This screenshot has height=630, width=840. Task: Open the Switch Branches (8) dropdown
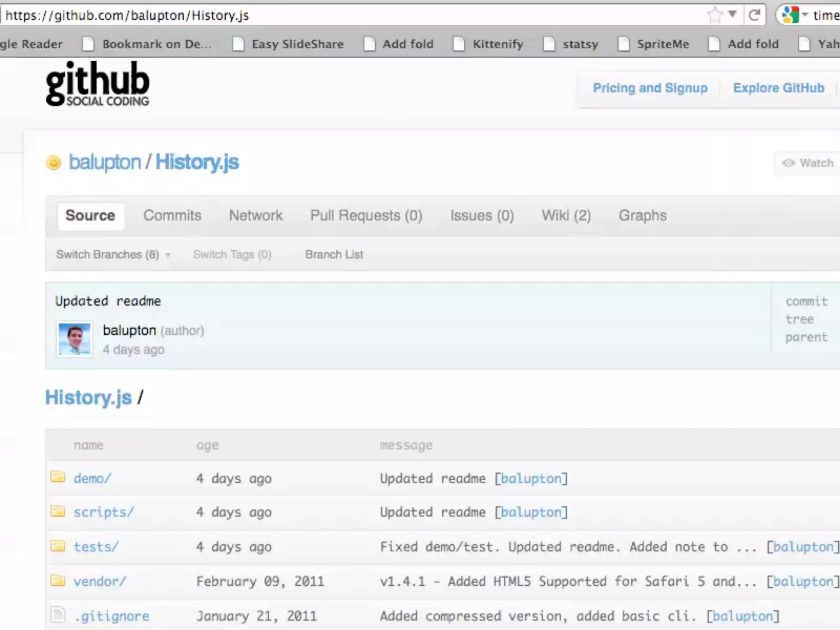(113, 255)
